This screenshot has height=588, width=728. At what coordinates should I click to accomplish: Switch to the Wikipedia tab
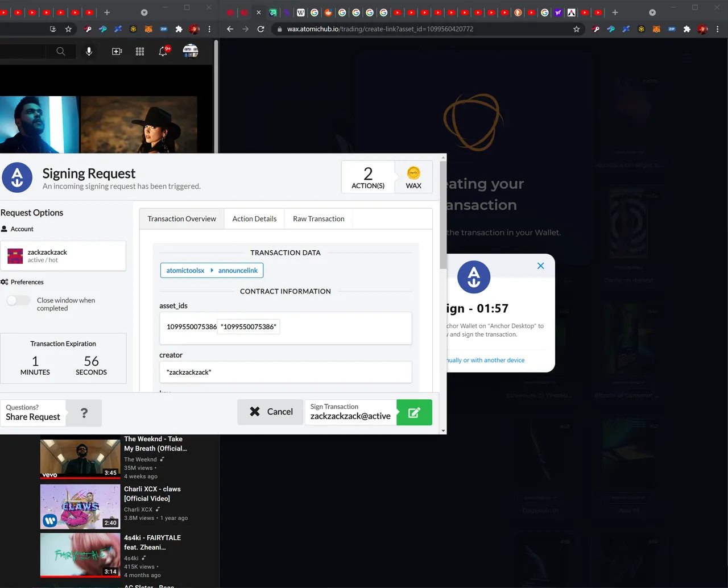301,13
